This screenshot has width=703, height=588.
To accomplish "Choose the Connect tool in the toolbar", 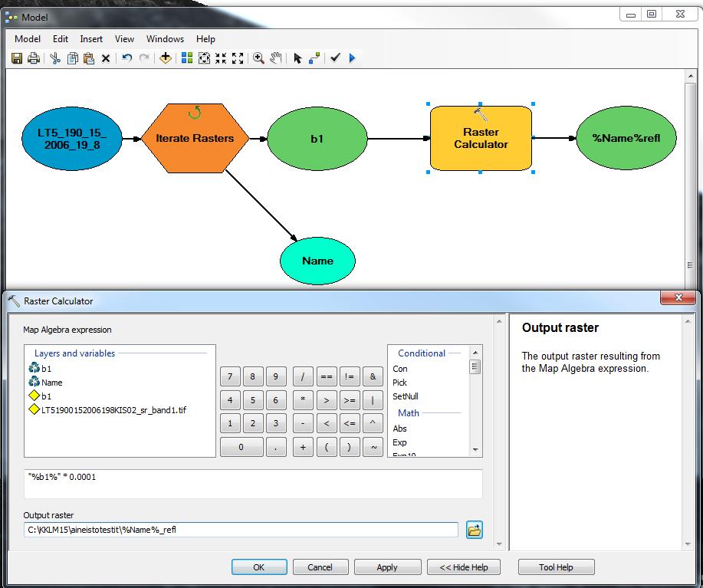I will tap(314, 58).
